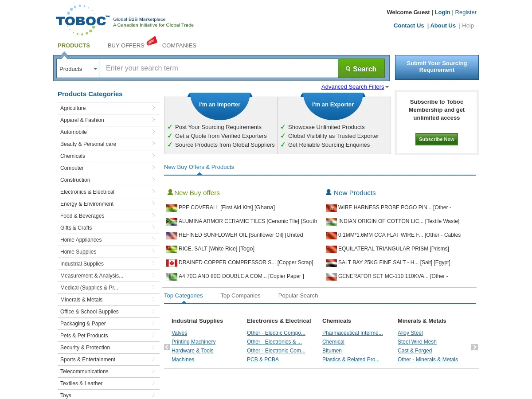Expand the Electronics & Electrical category chevron
The width and height of the screenshot is (532, 399).
153,192
